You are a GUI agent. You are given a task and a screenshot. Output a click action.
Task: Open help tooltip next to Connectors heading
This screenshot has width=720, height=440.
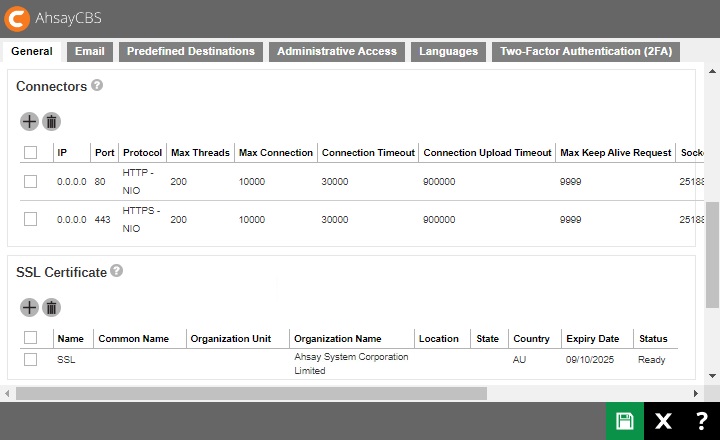coord(97,86)
